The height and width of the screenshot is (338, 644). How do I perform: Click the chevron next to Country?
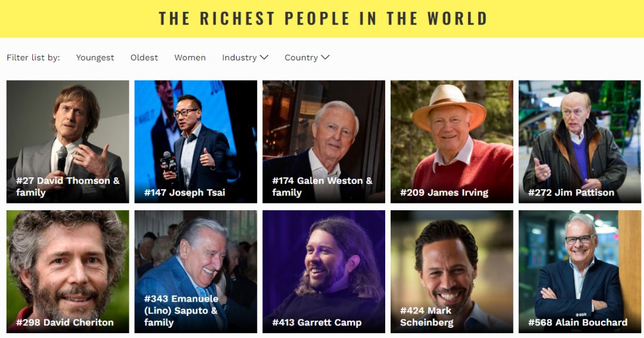pos(326,57)
